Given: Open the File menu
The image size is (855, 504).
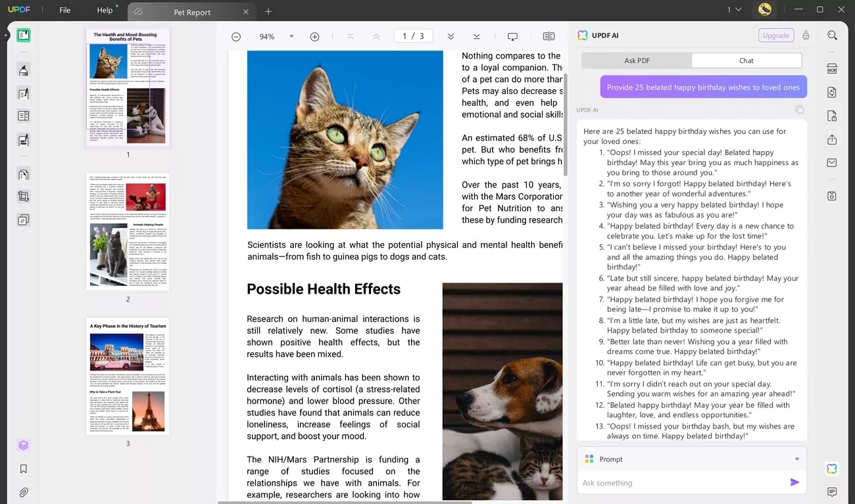Looking at the screenshot, I should pos(65,11).
